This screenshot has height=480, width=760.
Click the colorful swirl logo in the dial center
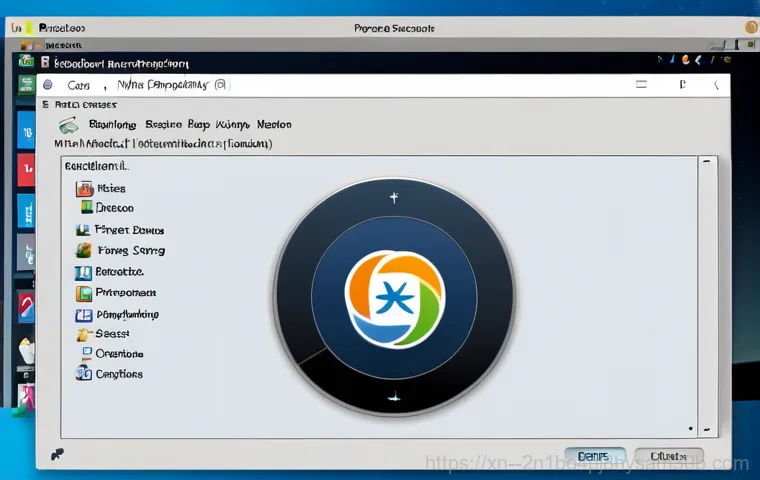pyautogui.click(x=395, y=299)
